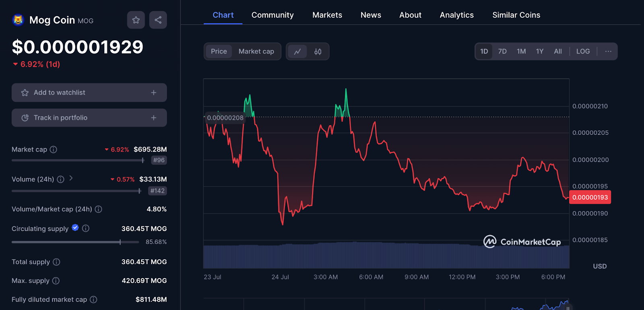Image resolution: width=644 pixels, height=310 pixels.
Task: Click the $695.28M market cap value
Action: (x=150, y=149)
